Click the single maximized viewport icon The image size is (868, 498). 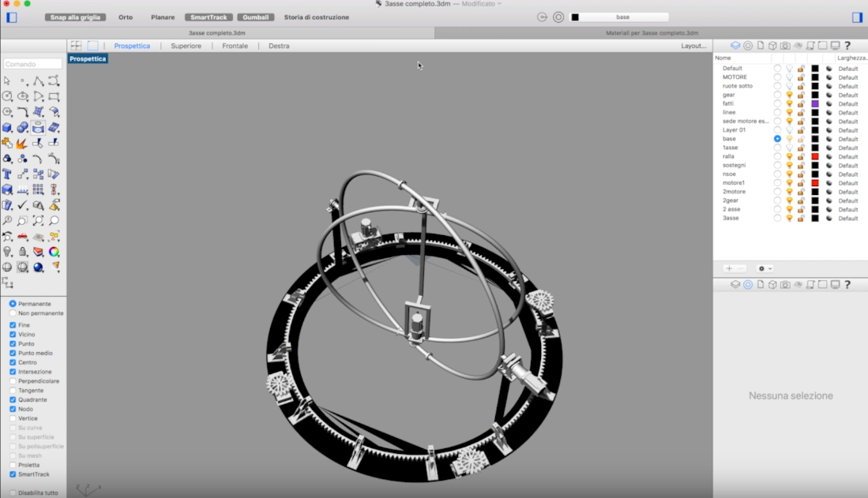tap(92, 45)
